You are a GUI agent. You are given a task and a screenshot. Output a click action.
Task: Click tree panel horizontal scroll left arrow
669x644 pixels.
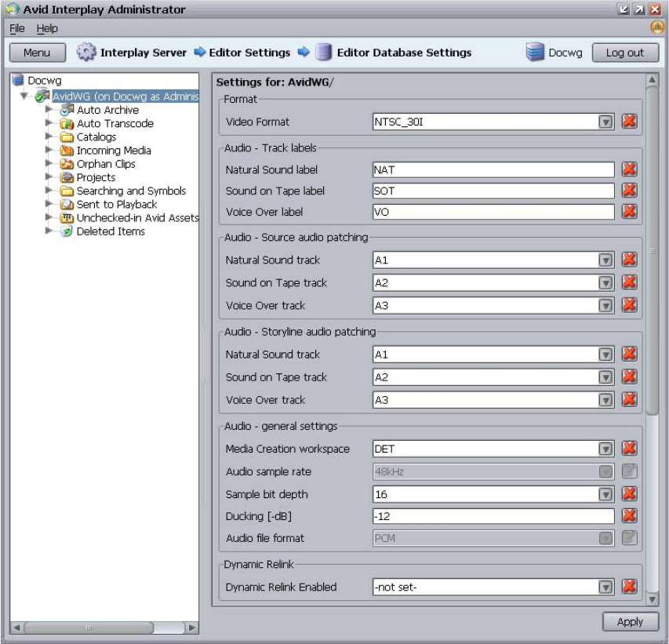pyautogui.click(x=16, y=628)
